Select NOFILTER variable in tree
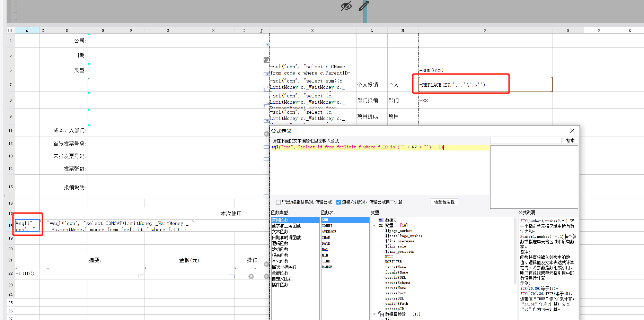The height and width of the screenshot is (320, 644). point(394,262)
